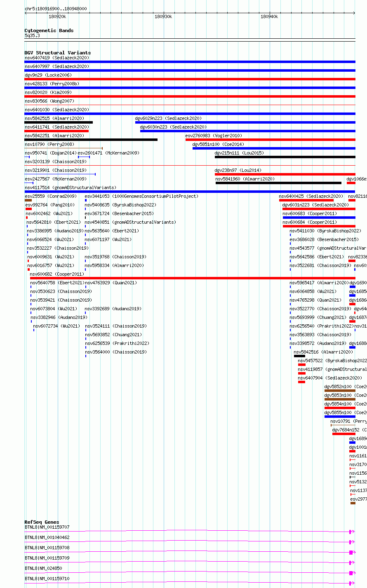Select nsv5842251 (Almarri2020) label

tap(54, 136)
